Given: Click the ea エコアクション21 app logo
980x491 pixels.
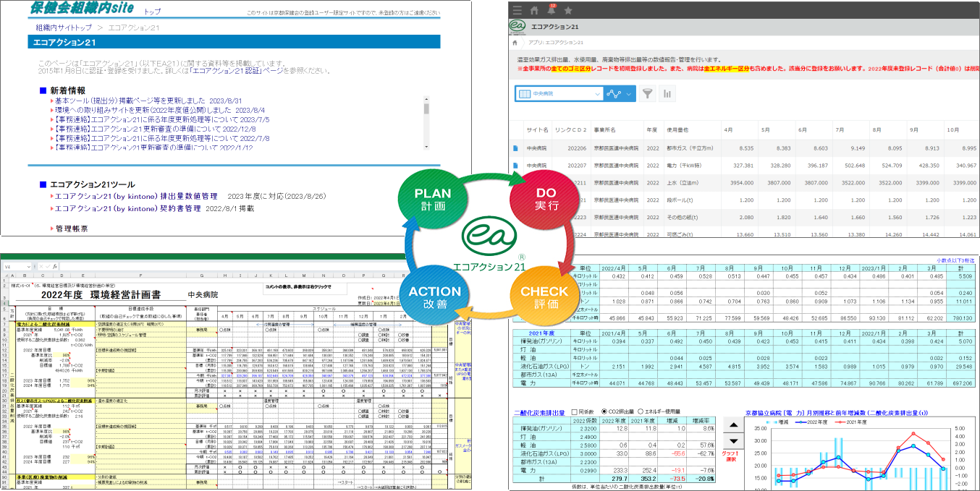Looking at the screenshot, I should pos(517,26).
